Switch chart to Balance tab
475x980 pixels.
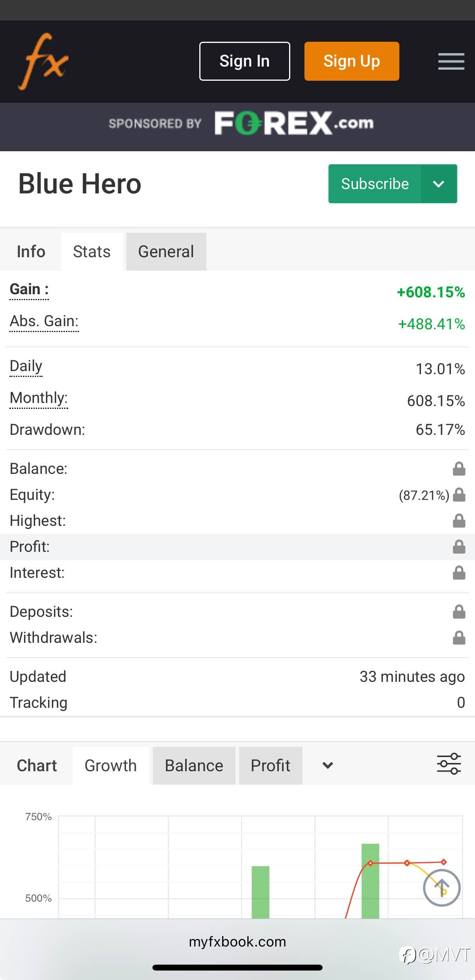(x=194, y=766)
